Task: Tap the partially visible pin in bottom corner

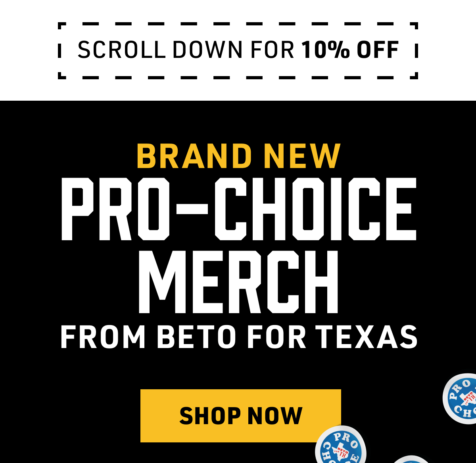Action: 411,459
